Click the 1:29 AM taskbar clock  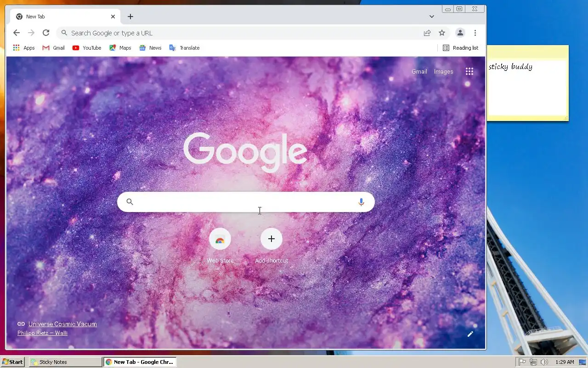(x=565, y=362)
